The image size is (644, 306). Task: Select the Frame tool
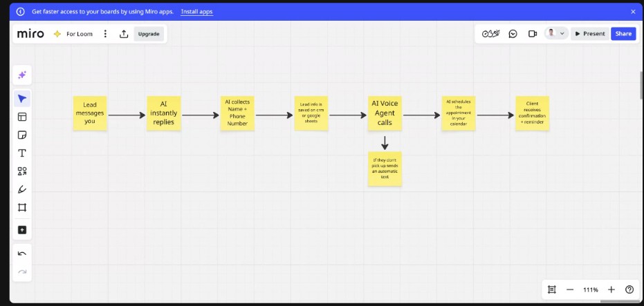22,207
